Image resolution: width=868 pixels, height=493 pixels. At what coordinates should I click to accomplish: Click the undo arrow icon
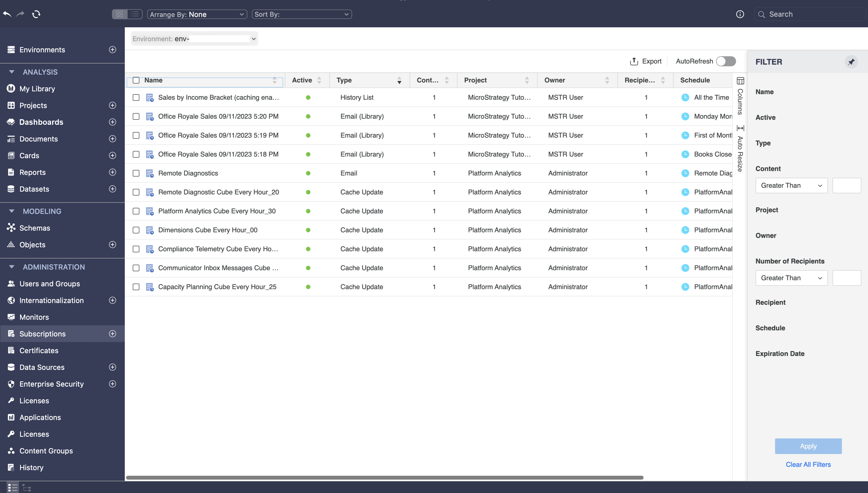click(x=7, y=14)
